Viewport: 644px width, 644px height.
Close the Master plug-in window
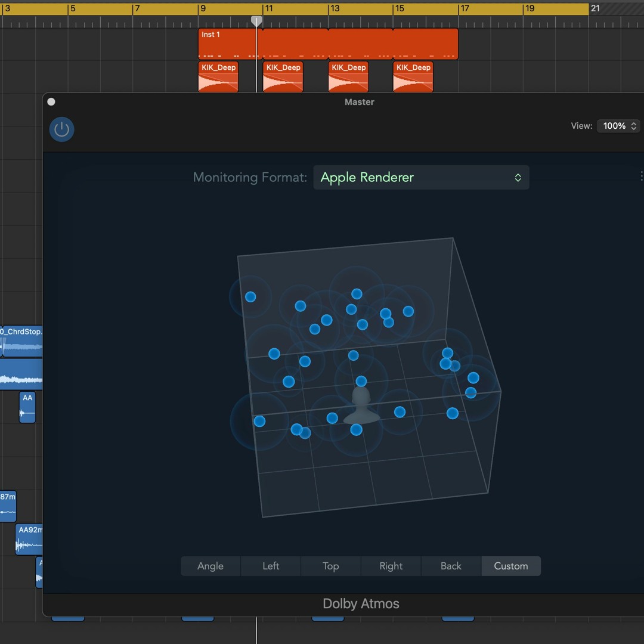tap(51, 102)
